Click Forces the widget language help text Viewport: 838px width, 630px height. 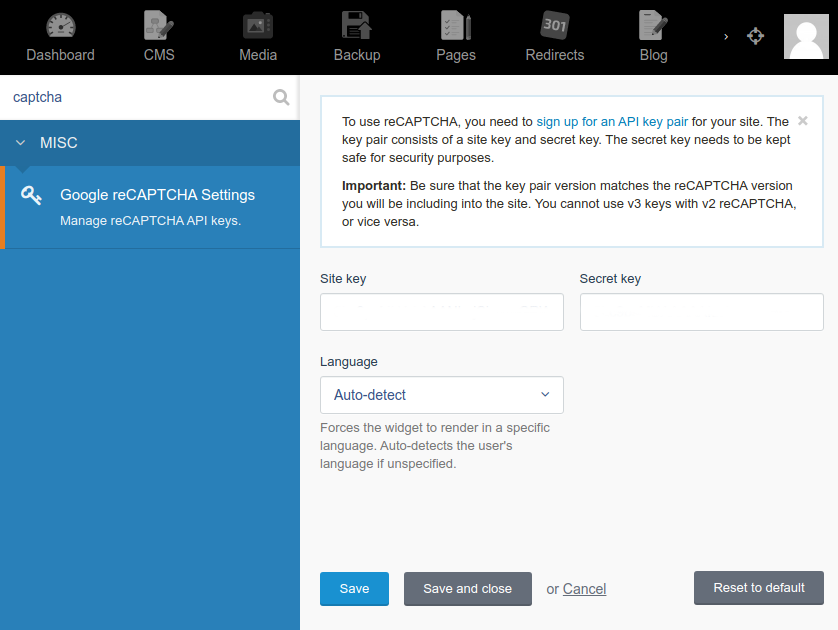(434, 446)
